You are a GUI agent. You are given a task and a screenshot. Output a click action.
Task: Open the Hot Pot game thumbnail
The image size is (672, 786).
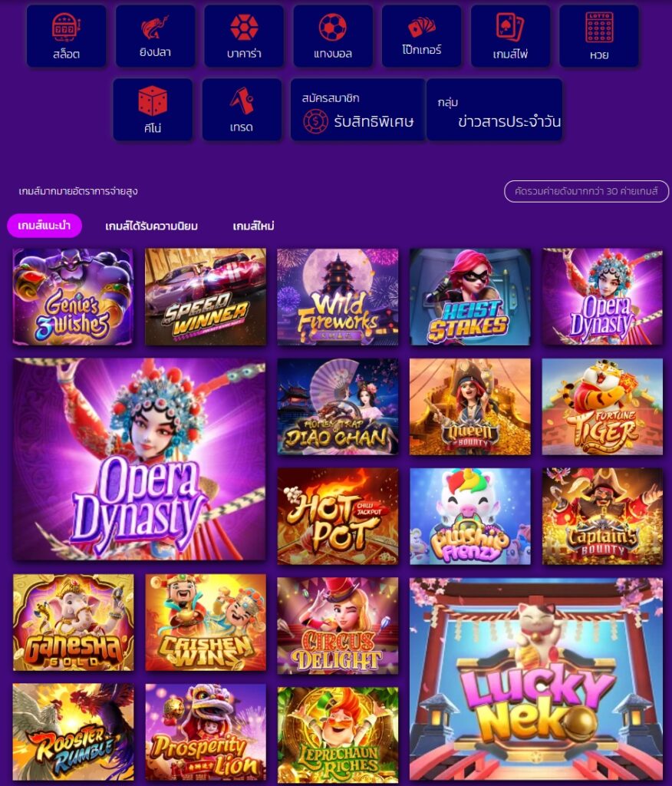click(x=338, y=517)
